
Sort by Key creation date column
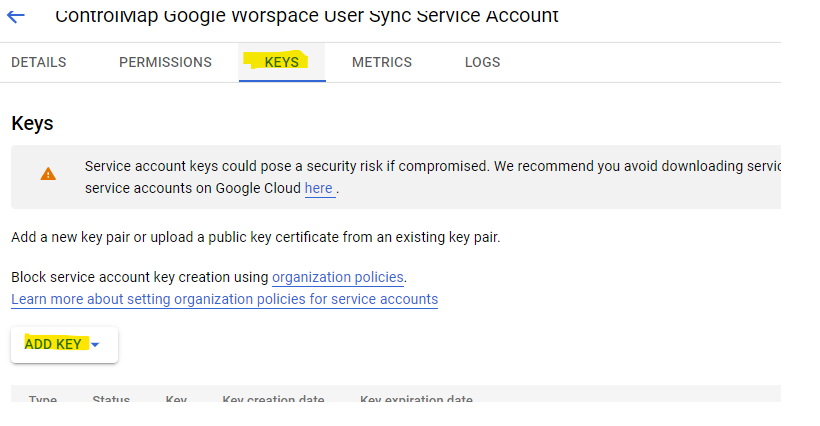[x=273, y=400]
